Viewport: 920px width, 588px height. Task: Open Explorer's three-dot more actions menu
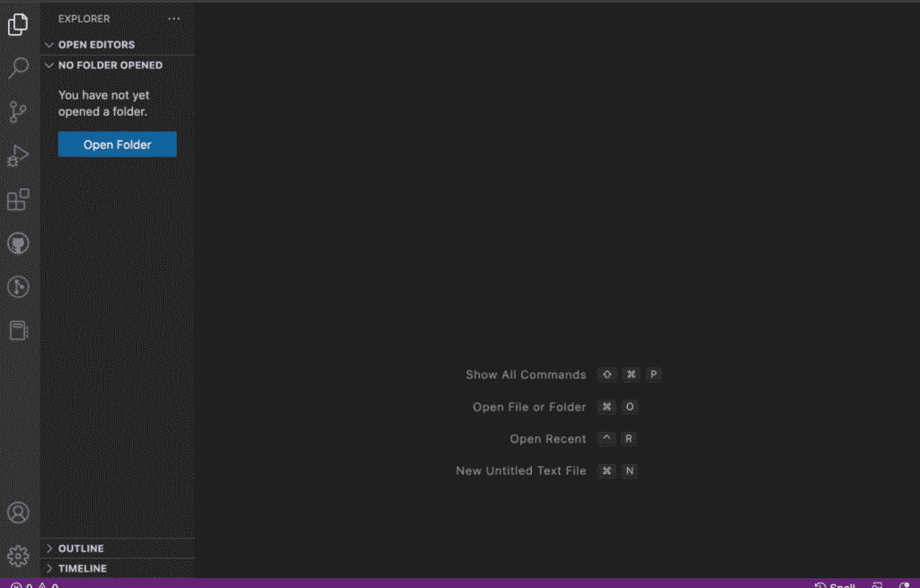click(x=173, y=19)
